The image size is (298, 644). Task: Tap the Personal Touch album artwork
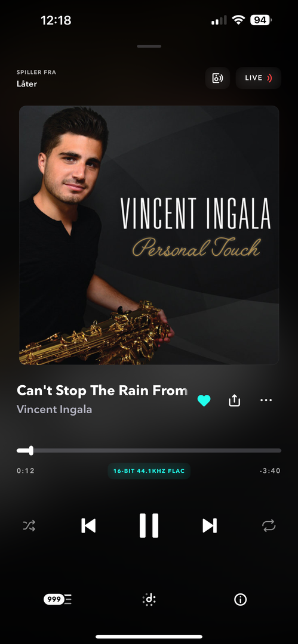click(149, 236)
